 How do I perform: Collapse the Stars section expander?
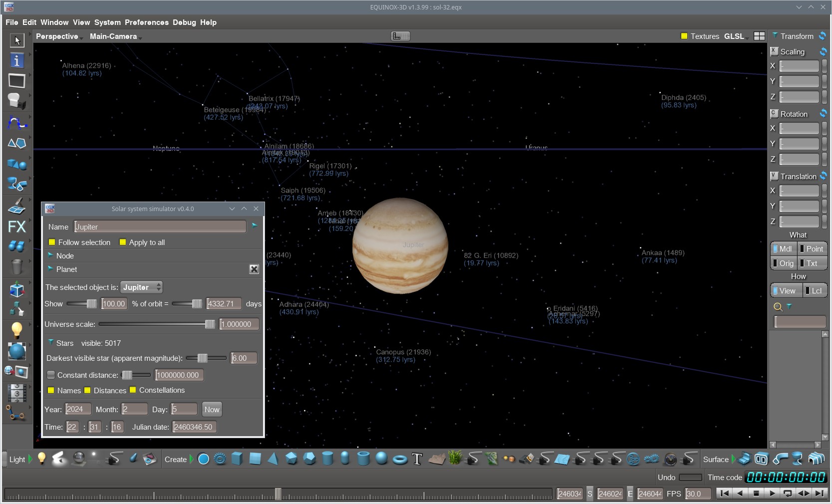point(51,343)
